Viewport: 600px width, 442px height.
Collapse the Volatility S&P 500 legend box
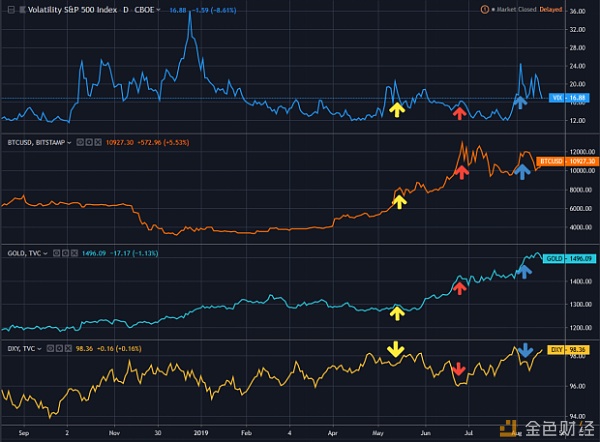coord(11,10)
